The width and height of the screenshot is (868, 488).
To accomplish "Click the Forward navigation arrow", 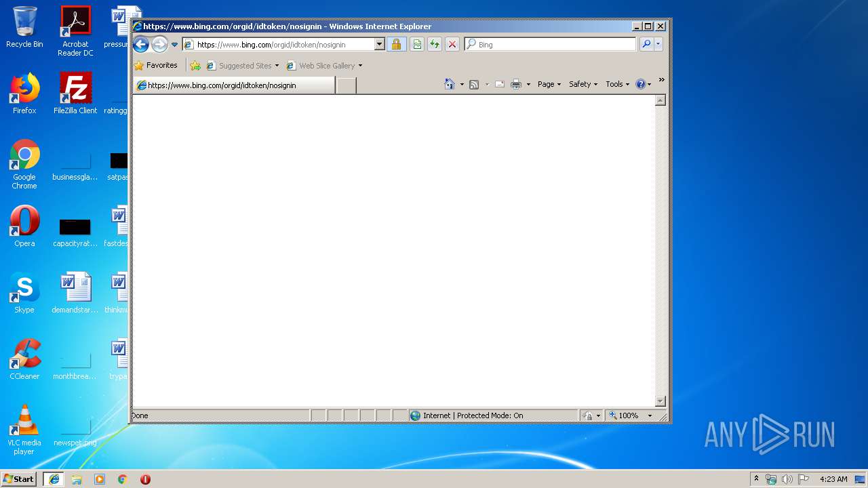I will (x=159, y=45).
